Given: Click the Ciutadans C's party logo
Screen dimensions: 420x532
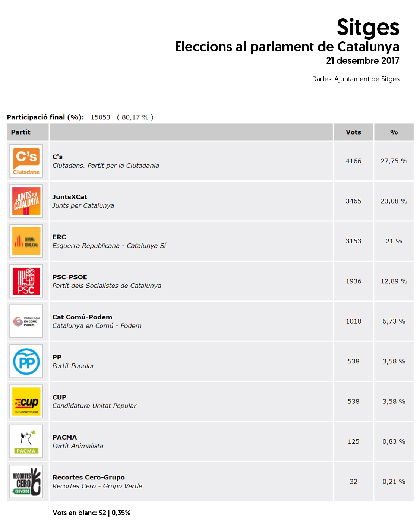Looking at the screenshot, I should click(26, 161).
